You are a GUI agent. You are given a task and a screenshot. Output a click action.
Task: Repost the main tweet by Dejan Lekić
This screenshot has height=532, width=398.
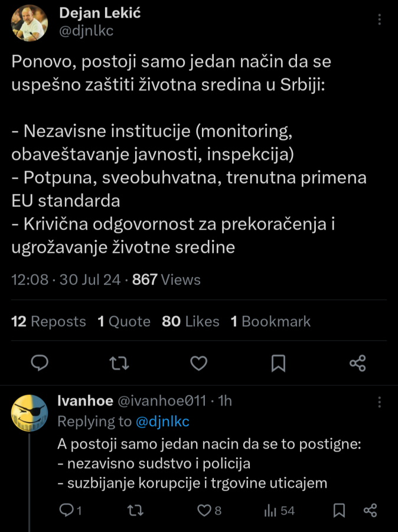pyautogui.click(x=119, y=363)
